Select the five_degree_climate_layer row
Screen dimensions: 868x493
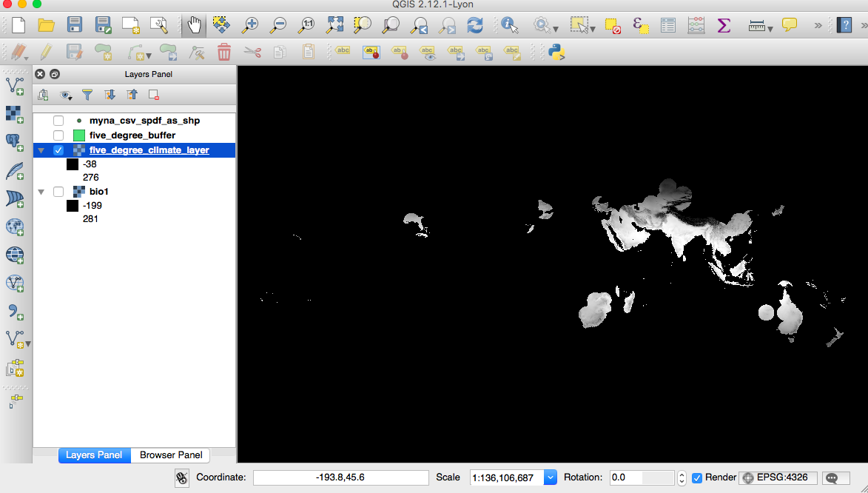pos(135,150)
